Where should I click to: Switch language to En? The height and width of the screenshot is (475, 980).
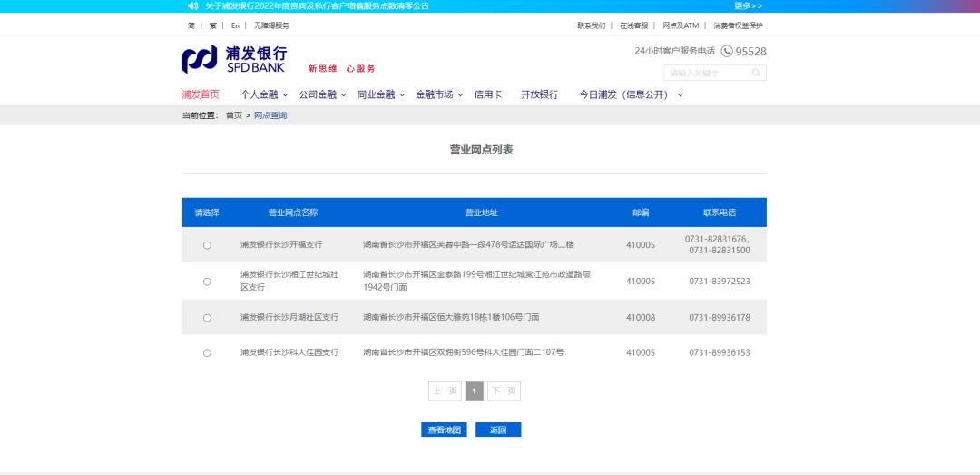click(235, 25)
